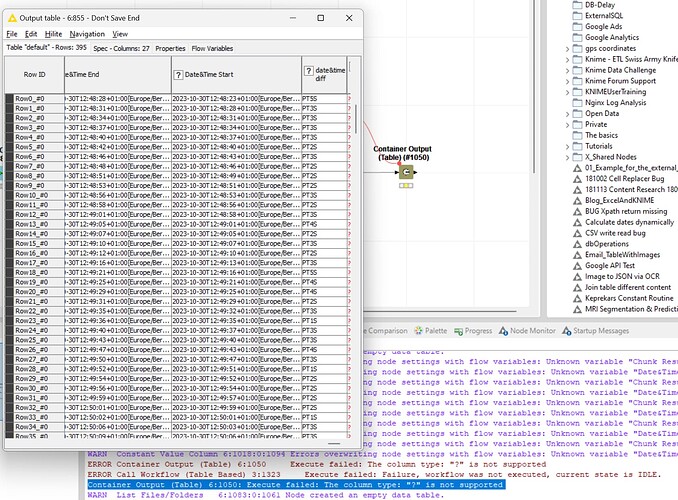Open the 181002 Cell Replacer Bug workflow icon
The height and width of the screenshot is (500, 678).
coord(577,179)
